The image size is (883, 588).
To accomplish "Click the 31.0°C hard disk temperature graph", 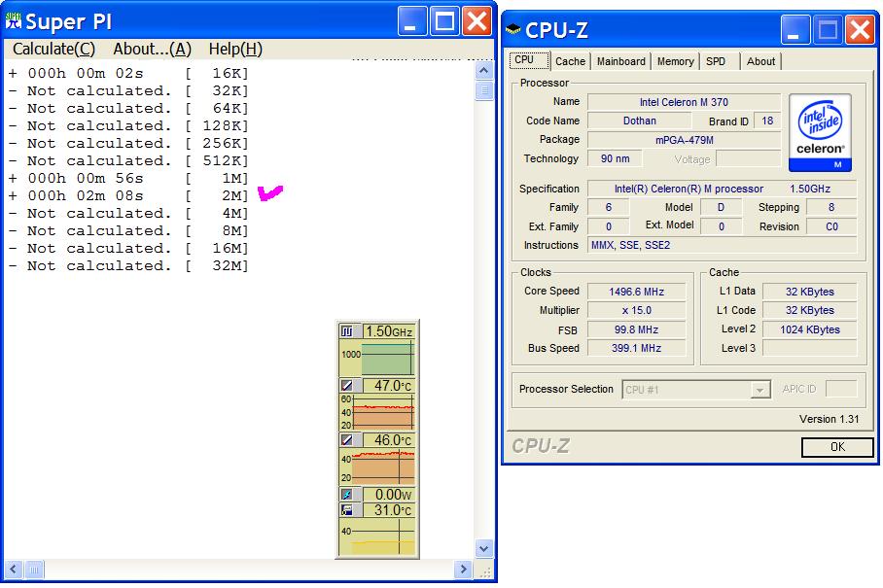I will click(377, 536).
